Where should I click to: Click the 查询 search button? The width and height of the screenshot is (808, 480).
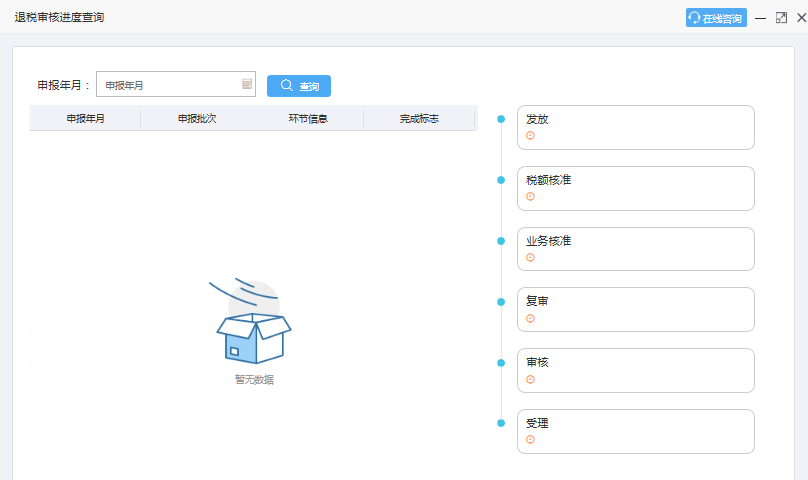(299, 86)
